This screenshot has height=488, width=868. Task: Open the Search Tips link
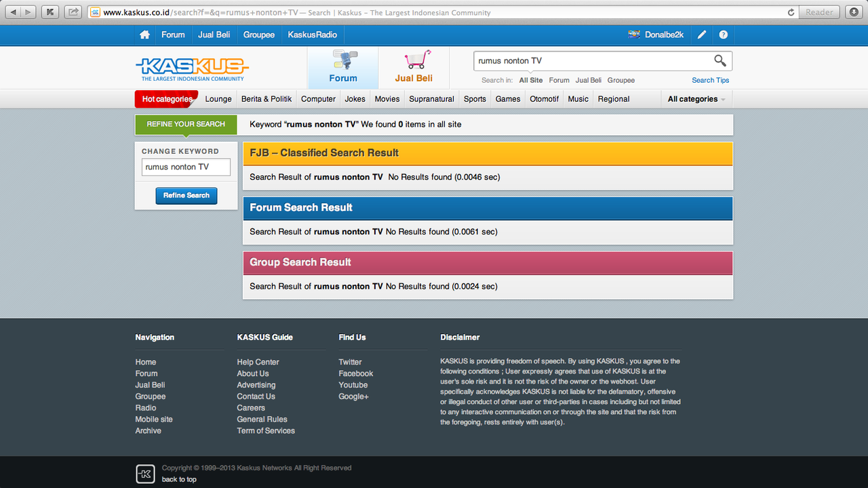(711, 80)
